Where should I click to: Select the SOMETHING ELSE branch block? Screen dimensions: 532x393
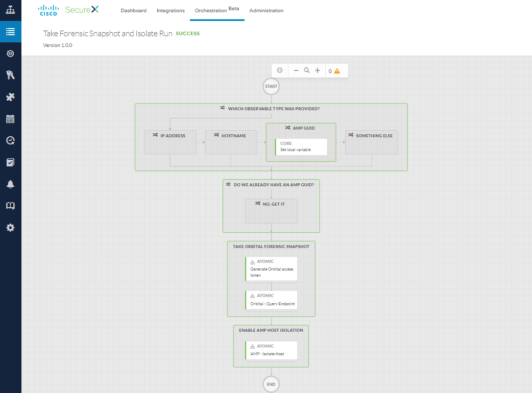372,142
